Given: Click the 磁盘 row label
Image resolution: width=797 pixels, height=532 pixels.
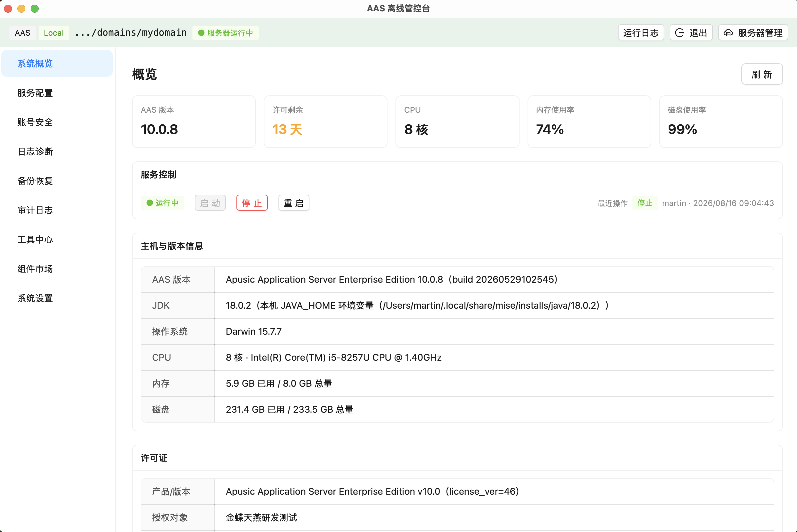Looking at the screenshot, I should pos(161,410).
